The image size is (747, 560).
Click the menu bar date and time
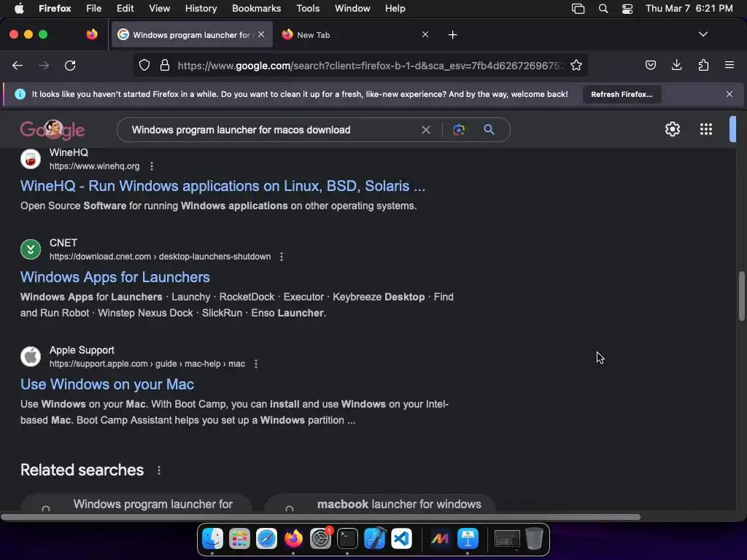coord(689,8)
